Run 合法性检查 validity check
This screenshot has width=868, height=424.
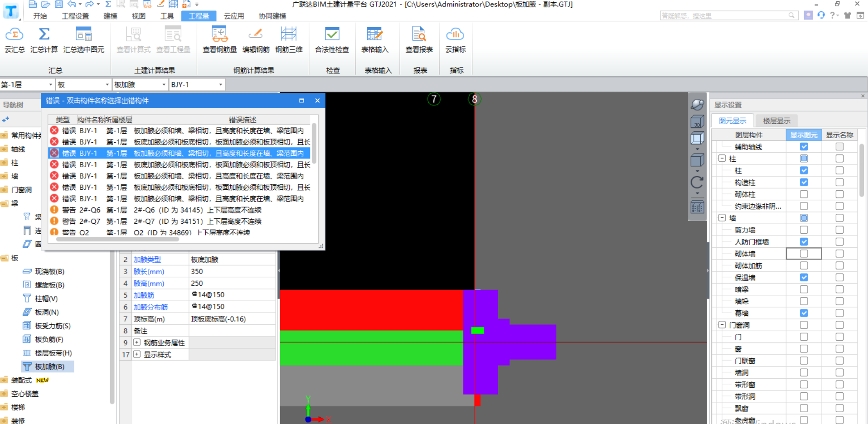pos(332,40)
